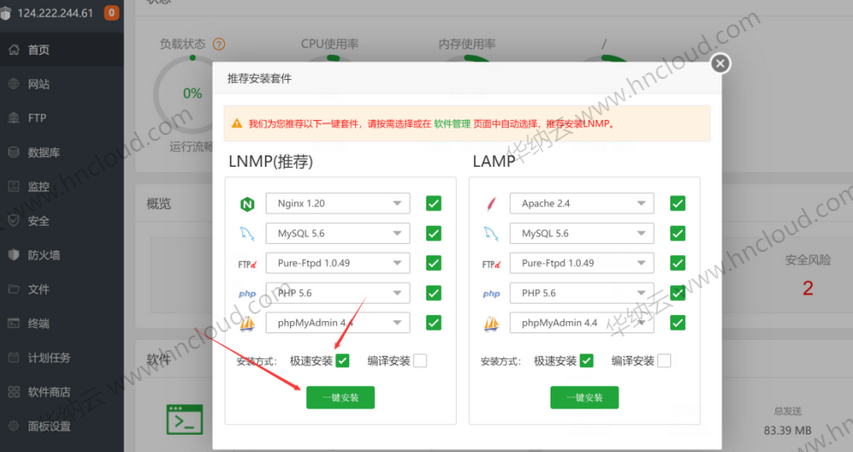Click the phpMyAdmin sailboat icon in LNMP list

[247, 324]
